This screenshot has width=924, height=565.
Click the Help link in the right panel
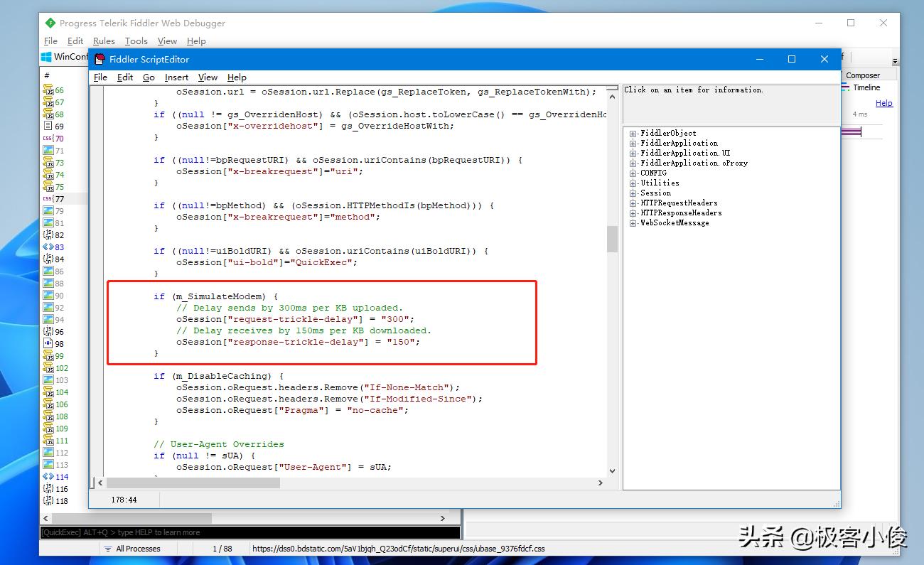[883, 103]
